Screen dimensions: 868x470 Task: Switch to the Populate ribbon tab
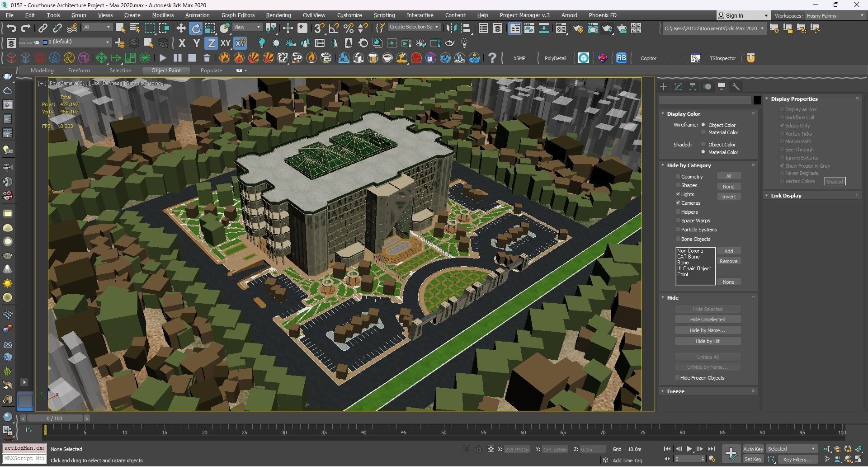(211, 70)
